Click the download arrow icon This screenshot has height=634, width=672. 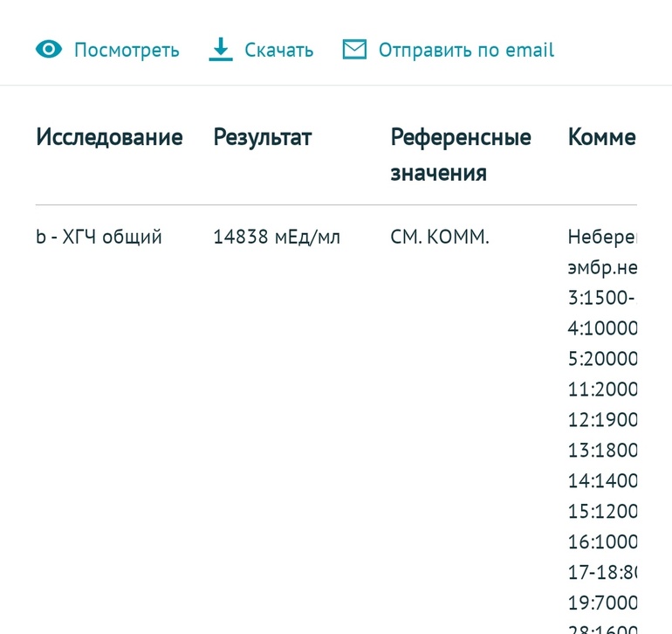221,50
